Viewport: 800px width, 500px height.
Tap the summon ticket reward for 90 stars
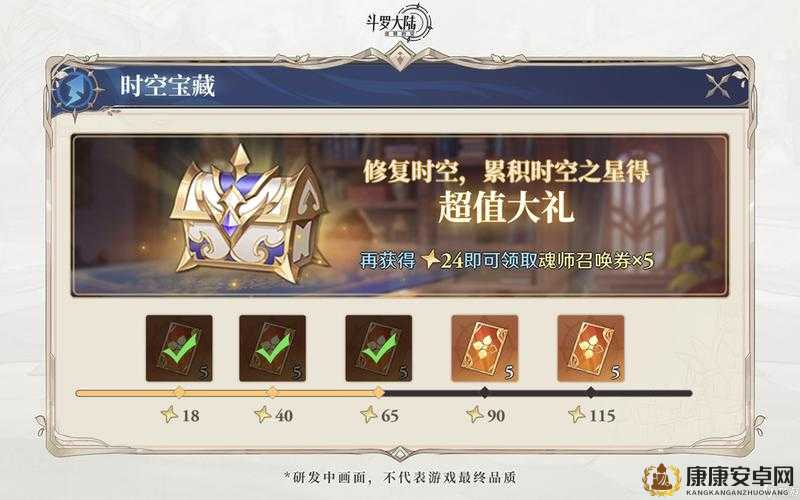pyautogui.click(x=485, y=348)
